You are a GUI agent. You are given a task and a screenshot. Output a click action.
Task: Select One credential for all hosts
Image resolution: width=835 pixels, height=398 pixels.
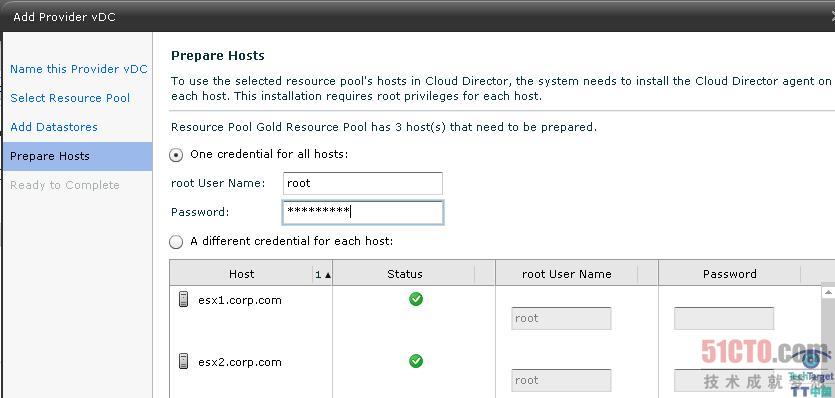tap(176, 155)
